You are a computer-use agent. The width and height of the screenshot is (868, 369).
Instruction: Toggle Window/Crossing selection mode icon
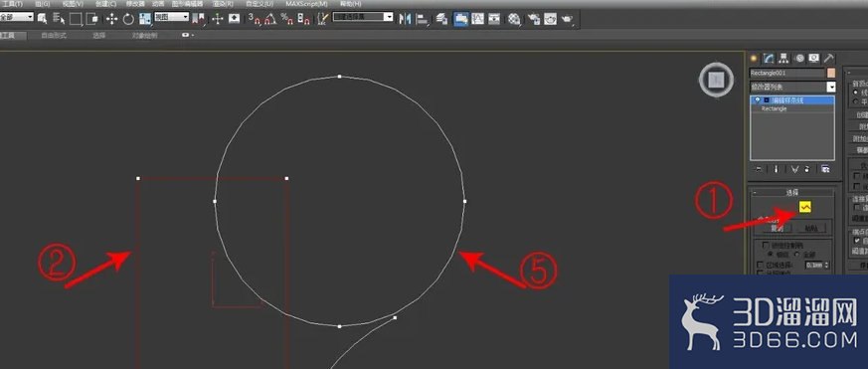click(91, 18)
